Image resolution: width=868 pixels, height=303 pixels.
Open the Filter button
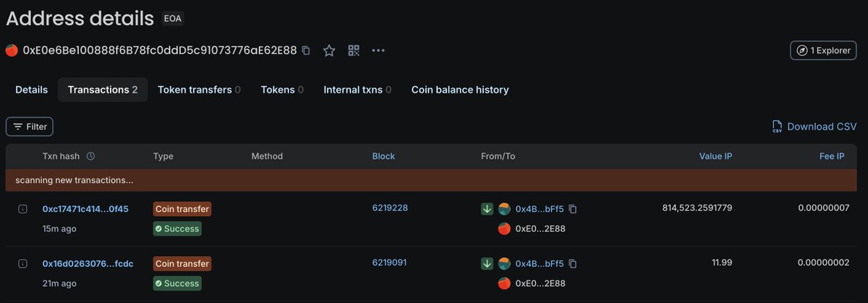pos(30,127)
